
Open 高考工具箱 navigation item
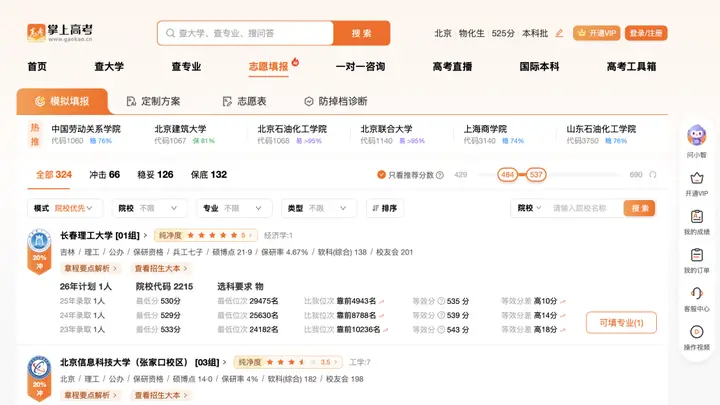631,67
